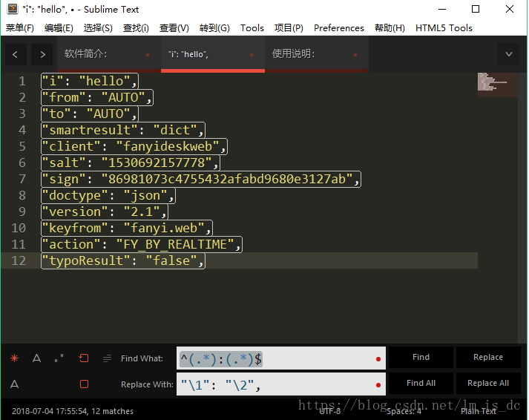Close the "i": "hello" tab via its dot

[252, 55]
